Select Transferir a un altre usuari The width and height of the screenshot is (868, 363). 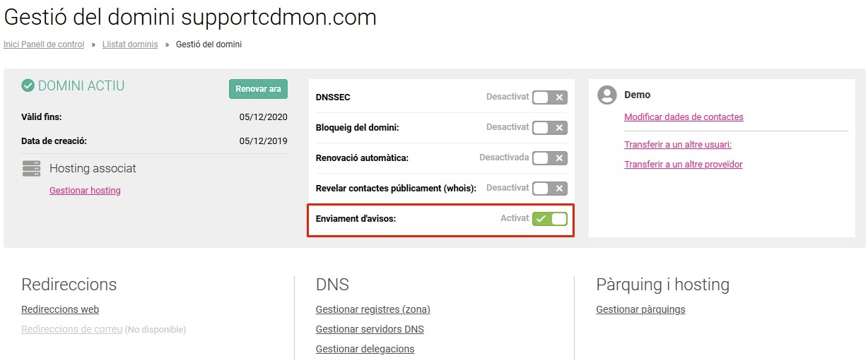678,145
